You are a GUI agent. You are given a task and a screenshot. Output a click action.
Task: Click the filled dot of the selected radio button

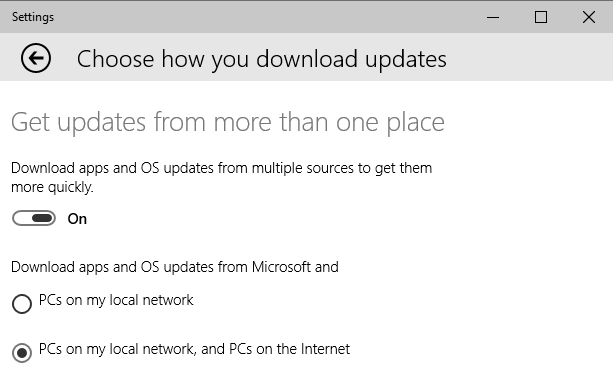22,353
